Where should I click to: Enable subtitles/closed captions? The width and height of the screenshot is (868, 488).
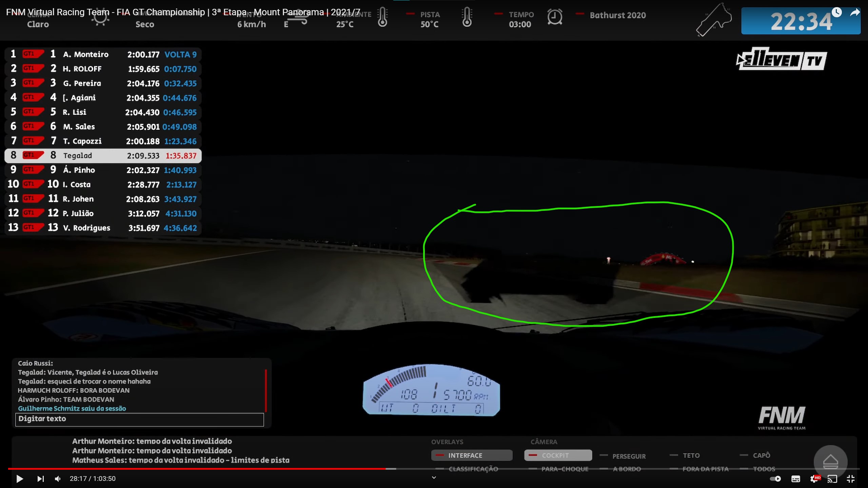point(795,479)
